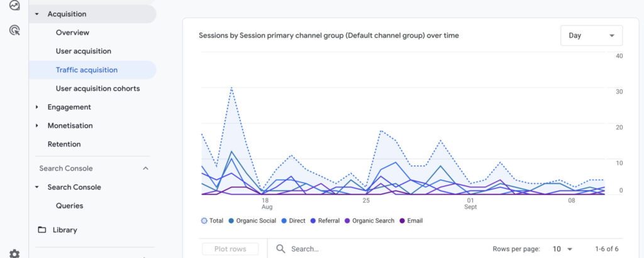
Task: Toggle the Email legend marker
Action: (x=402, y=221)
